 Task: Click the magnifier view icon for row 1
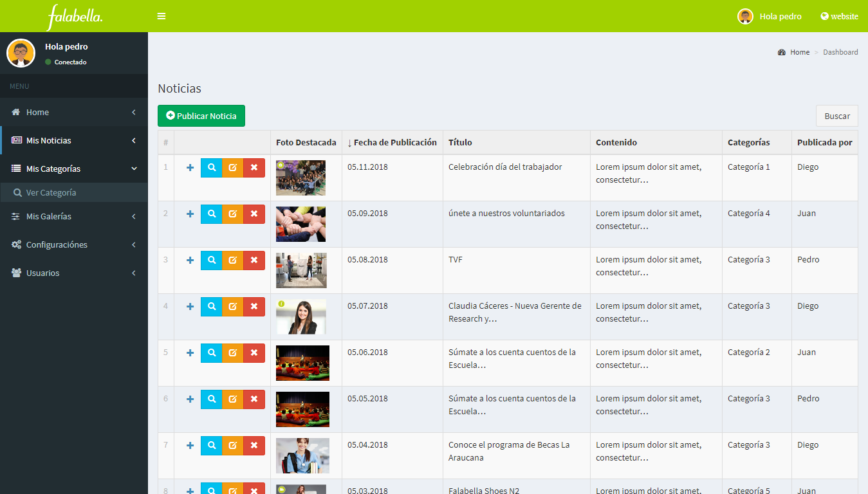pyautogui.click(x=211, y=167)
